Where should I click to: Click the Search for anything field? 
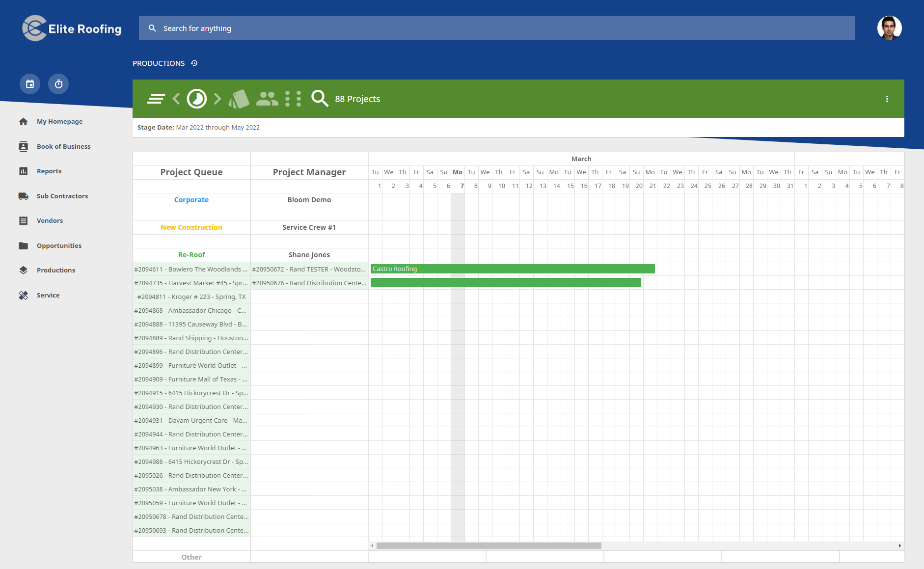(497, 28)
